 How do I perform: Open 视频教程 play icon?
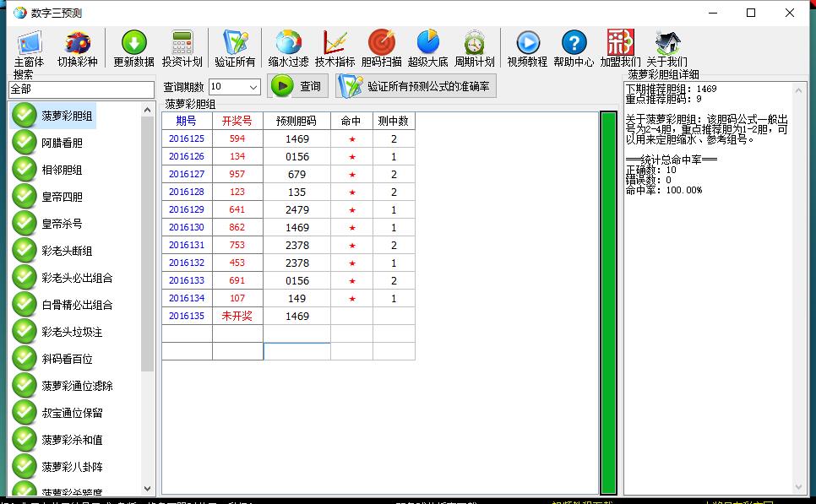point(527,48)
